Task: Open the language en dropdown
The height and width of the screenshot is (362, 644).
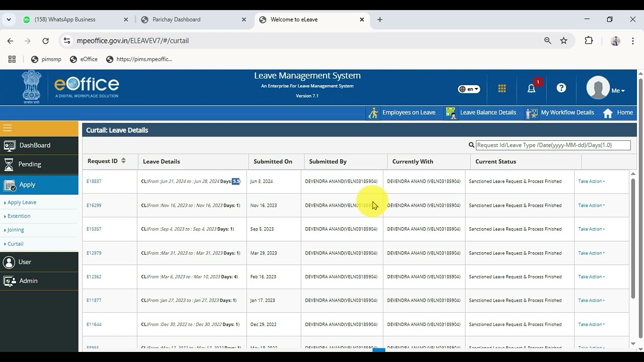Action: [469, 89]
